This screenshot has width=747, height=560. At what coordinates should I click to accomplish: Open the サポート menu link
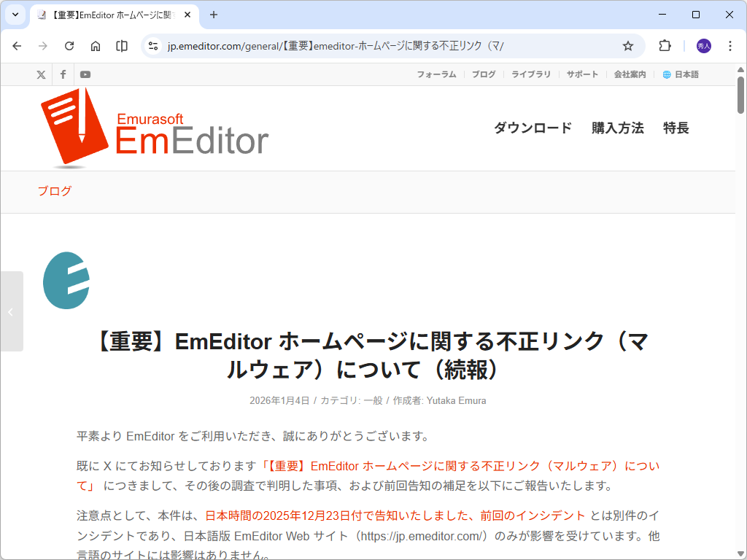[x=582, y=74]
